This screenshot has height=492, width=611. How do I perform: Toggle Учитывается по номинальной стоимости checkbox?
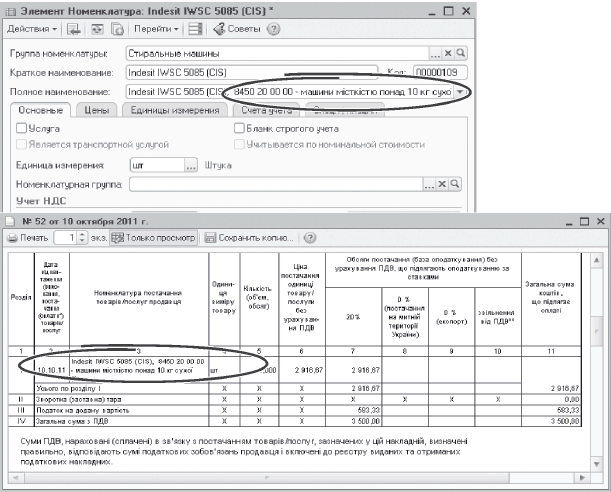point(238,144)
